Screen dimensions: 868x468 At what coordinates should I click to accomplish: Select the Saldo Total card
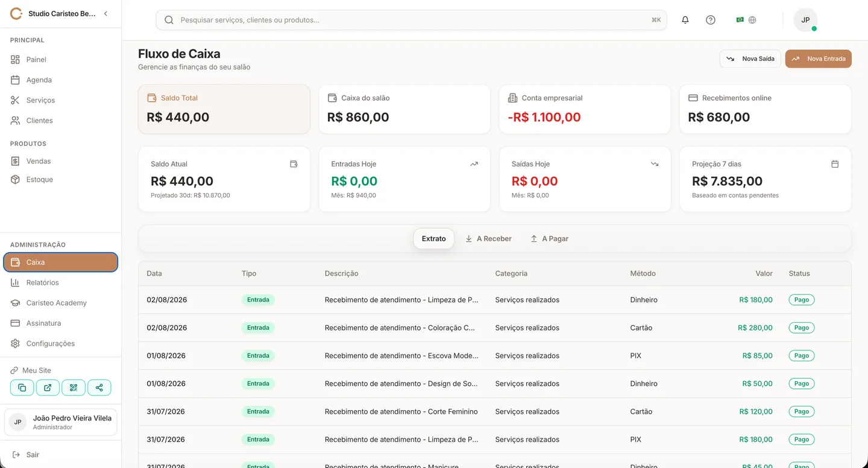click(224, 109)
